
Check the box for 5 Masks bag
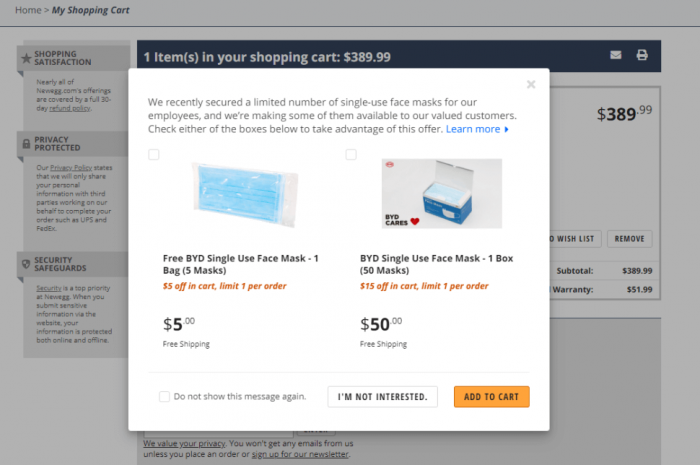154,155
